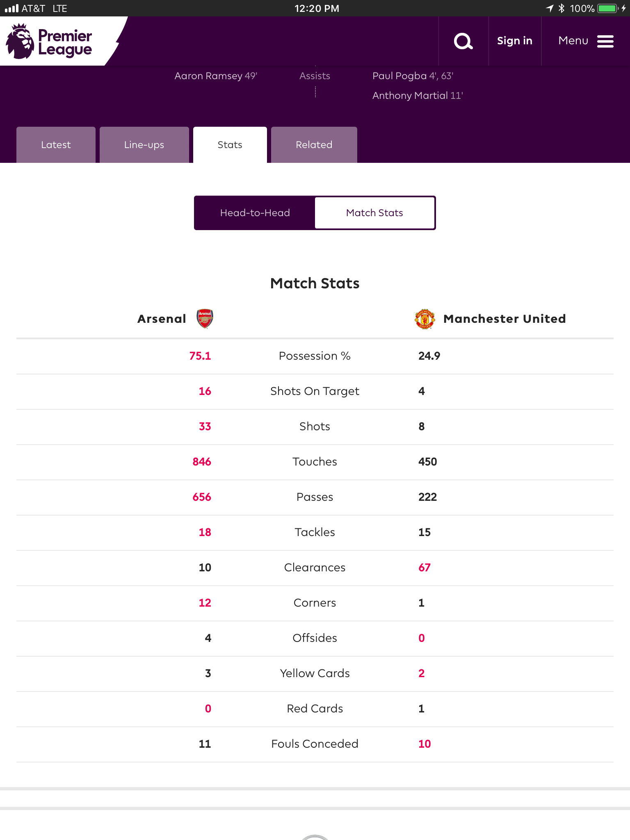Tap the Arsenal club crest
Image resolution: width=630 pixels, height=840 pixels.
205,319
